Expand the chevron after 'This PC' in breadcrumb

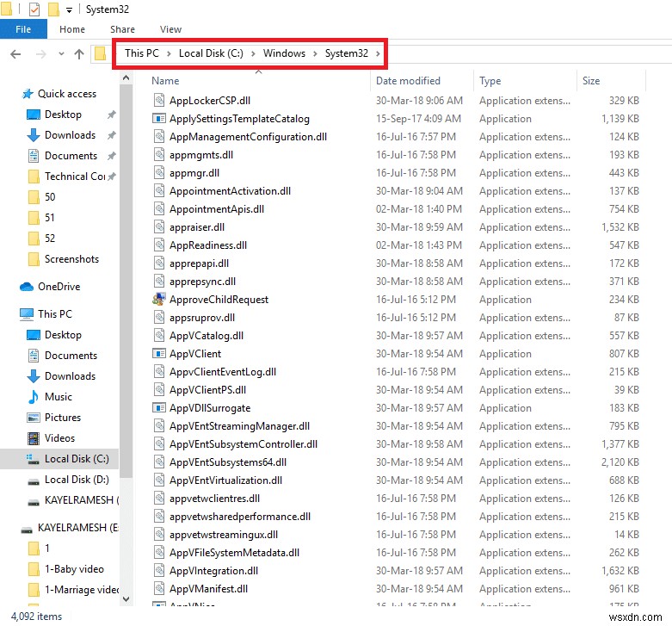click(x=169, y=53)
